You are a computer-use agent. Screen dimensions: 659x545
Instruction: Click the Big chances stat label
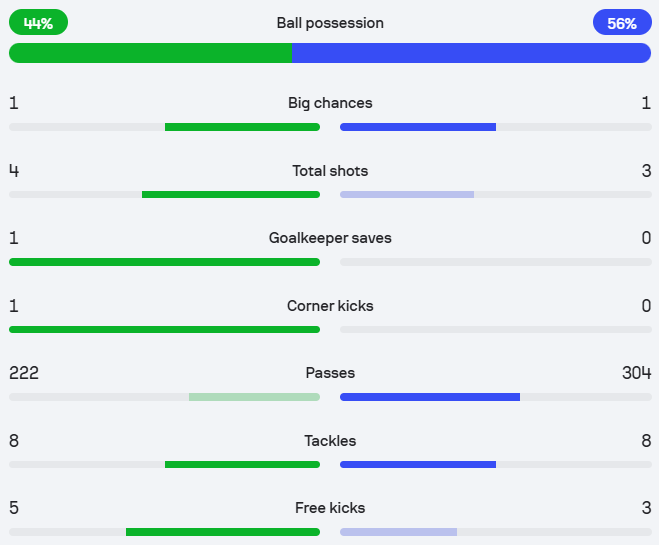330,103
